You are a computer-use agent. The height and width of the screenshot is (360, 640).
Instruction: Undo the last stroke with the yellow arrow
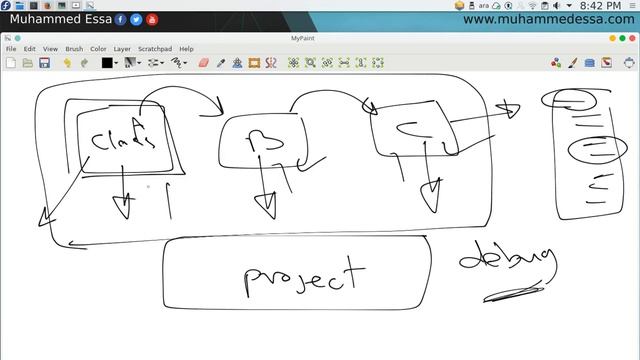(67, 63)
